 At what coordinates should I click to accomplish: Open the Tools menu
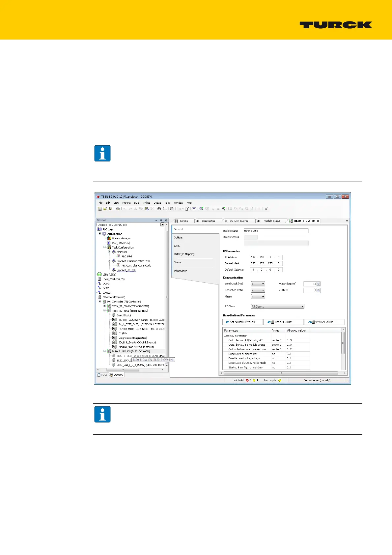(x=168, y=203)
